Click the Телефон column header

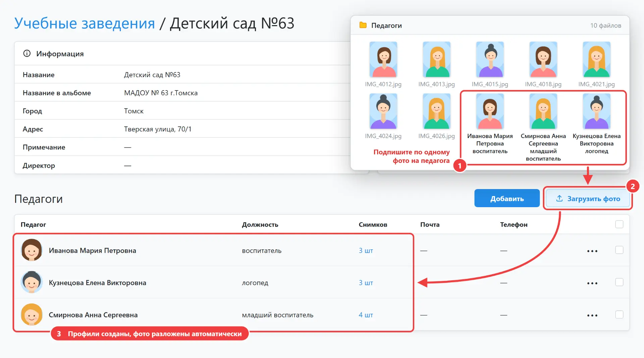click(514, 224)
